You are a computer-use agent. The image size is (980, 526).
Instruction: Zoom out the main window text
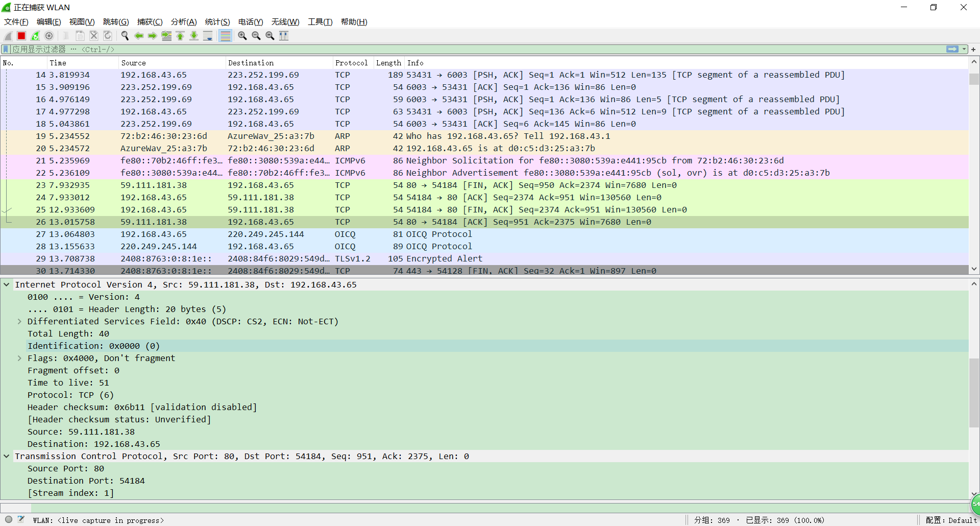[x=256, y=36]
